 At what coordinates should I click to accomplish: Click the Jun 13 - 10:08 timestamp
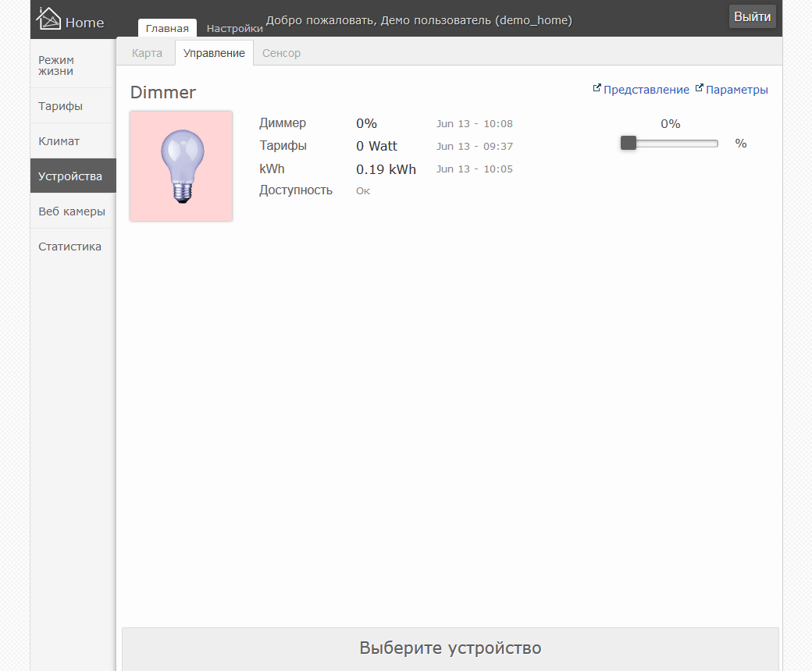coord(475,123)
